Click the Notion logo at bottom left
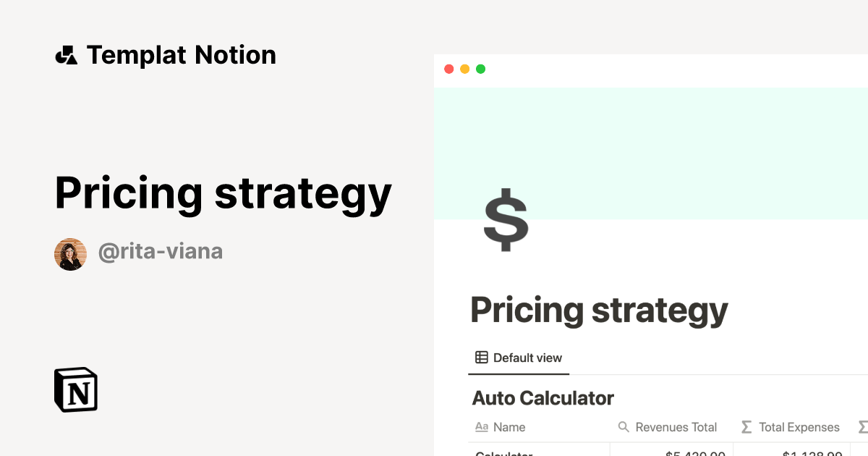The height and width of the screenshot is (456, 868). (75, 389)
